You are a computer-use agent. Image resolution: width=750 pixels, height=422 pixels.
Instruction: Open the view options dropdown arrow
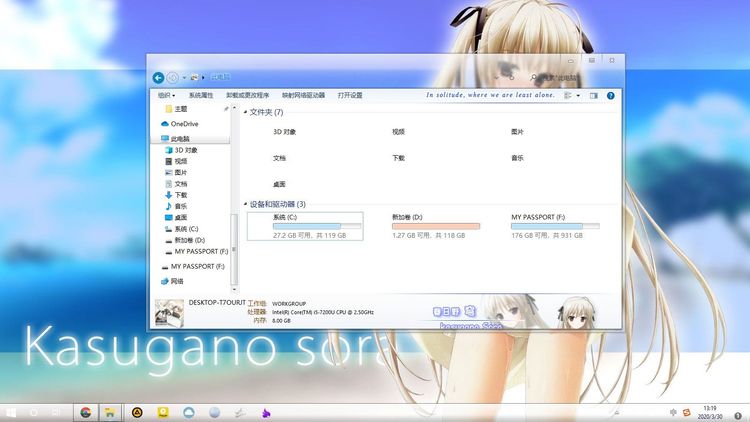578,95
